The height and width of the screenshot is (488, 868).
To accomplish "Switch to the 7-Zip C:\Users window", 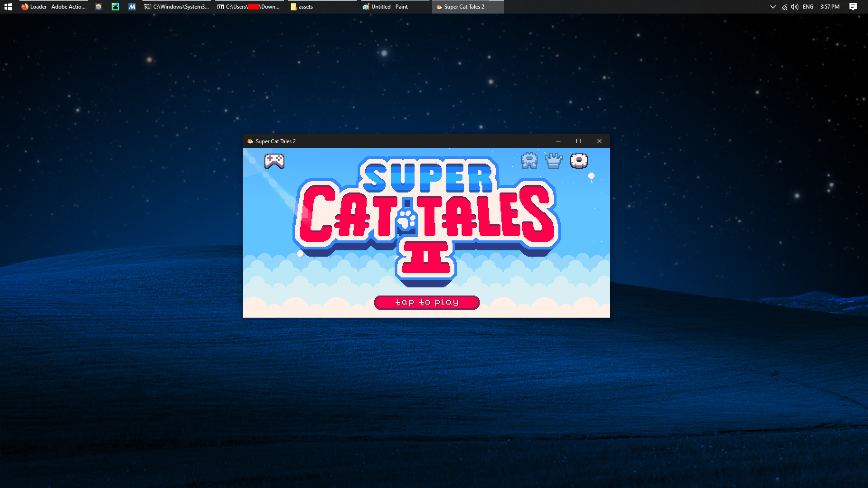I will coord(249,7).
